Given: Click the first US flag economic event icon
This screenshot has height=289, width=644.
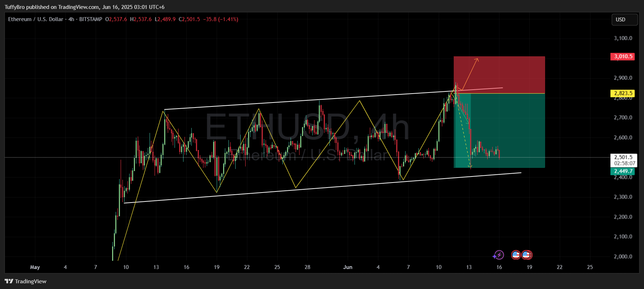Looking at the screenshot, I should pos(516,255).
